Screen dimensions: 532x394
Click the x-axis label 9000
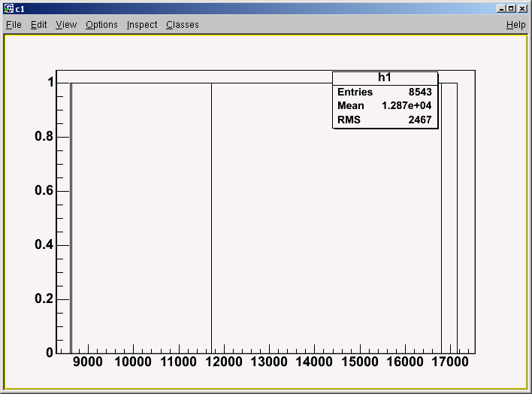pos(88,362)
